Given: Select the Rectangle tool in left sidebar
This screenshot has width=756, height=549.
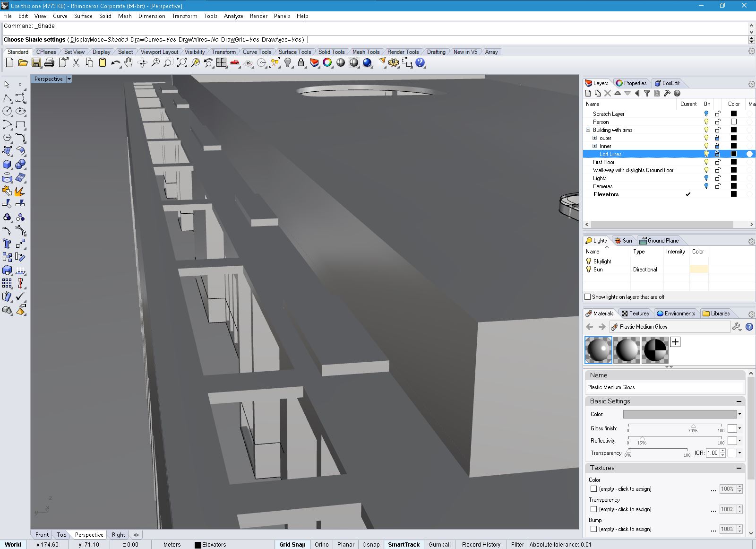Looking at the screenshot, I should tap(20, 124).
